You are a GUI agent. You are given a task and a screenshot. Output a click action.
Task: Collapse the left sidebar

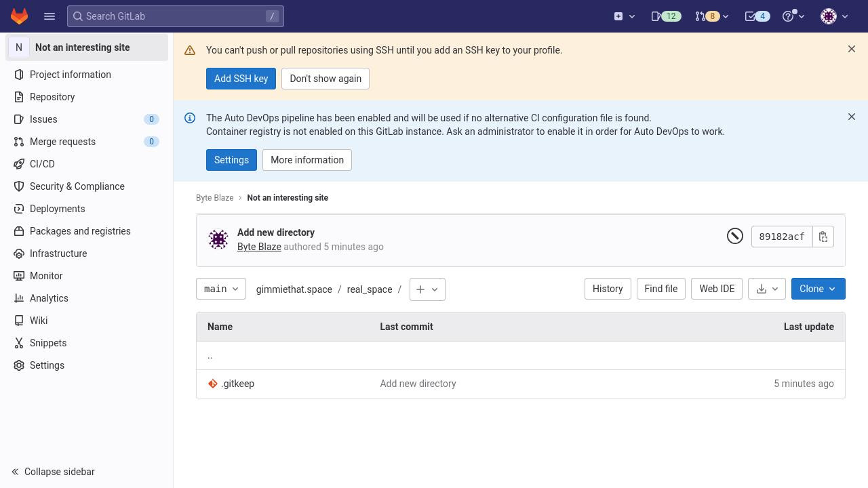53,472
